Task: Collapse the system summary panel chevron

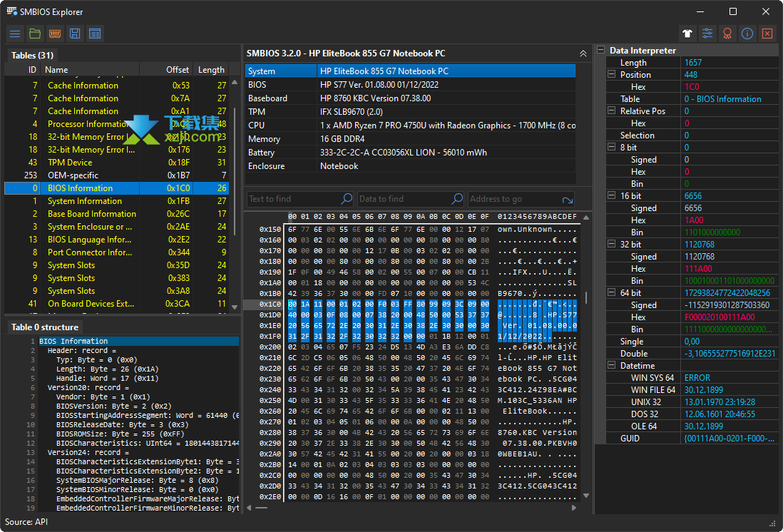Action: click(583, 53)
